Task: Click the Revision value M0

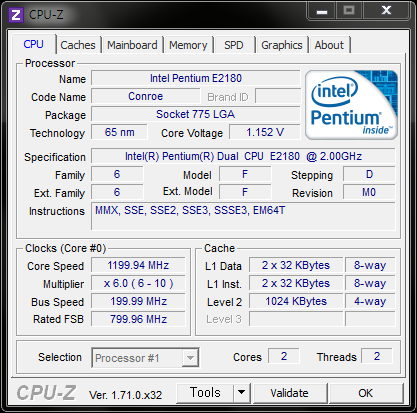Action: point(369,192)
